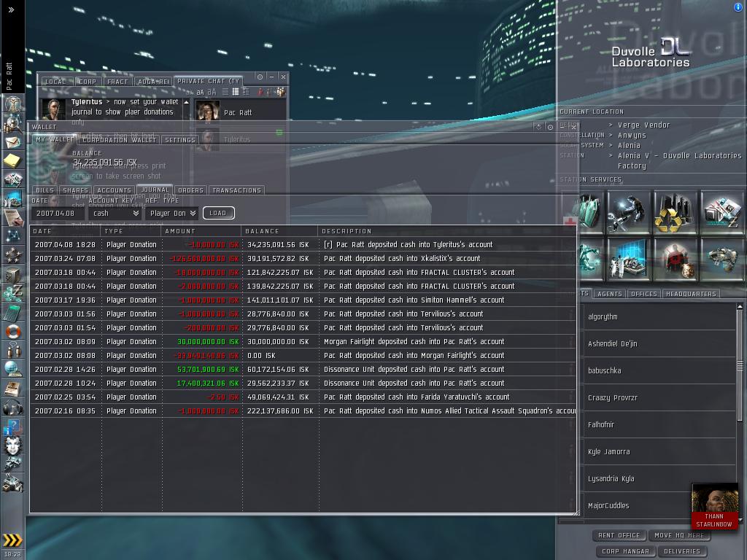Click the 2007.04.08 date input field
747x560 pixels.
[x=58, y=214]
